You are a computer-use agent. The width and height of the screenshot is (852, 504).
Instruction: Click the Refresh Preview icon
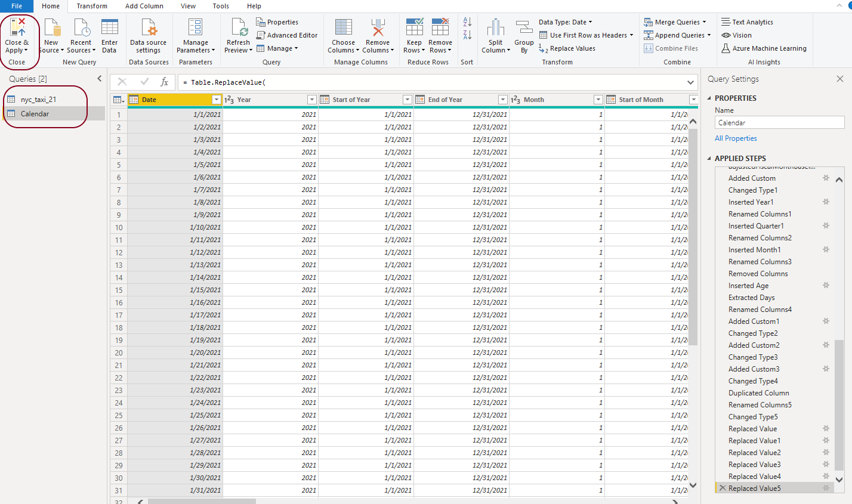[239, 28]
